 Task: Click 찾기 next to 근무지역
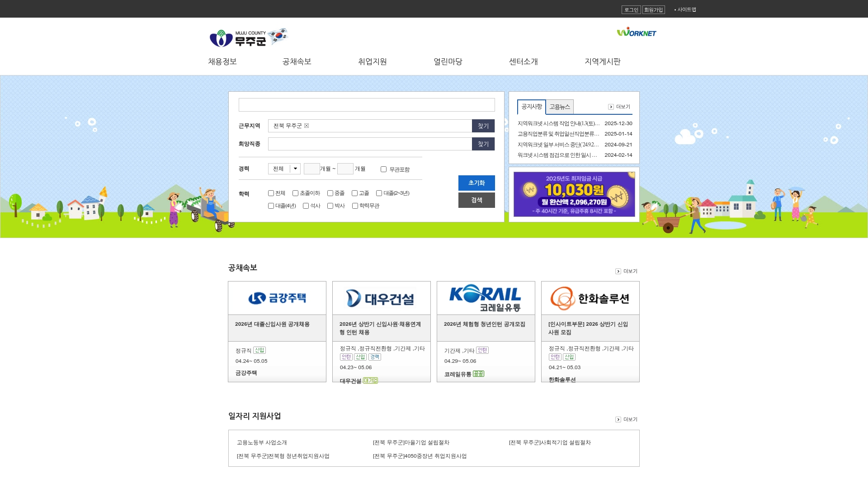point(483,126)
